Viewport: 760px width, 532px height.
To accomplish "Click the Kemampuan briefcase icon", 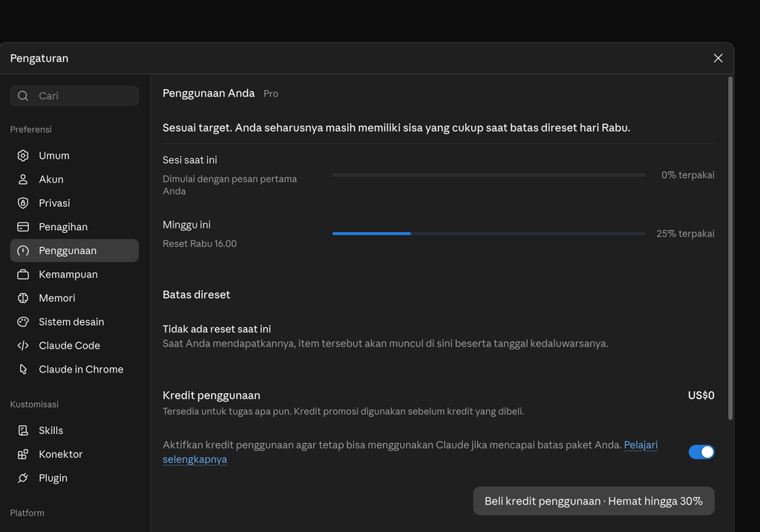I will point(23,275).
